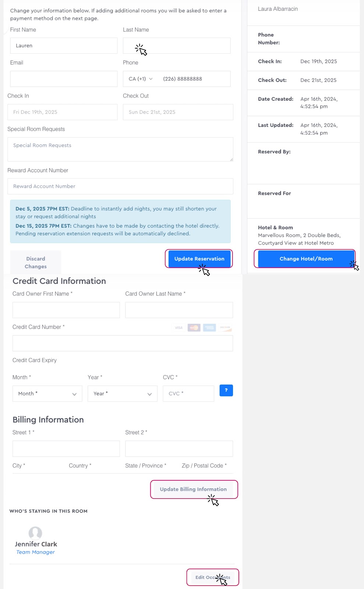364x589 pixels.
Task: Click the Visa card icon
Action: pos(179,328)
